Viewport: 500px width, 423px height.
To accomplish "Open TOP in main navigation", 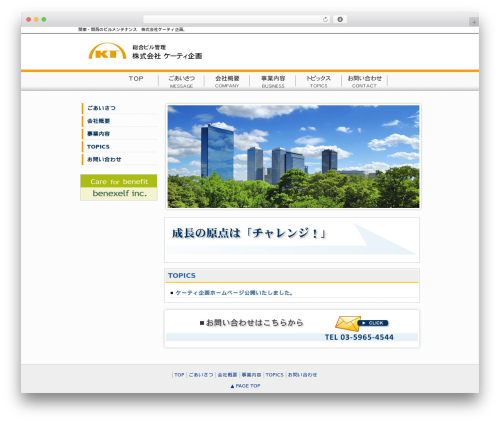I will tap(136, 79).
